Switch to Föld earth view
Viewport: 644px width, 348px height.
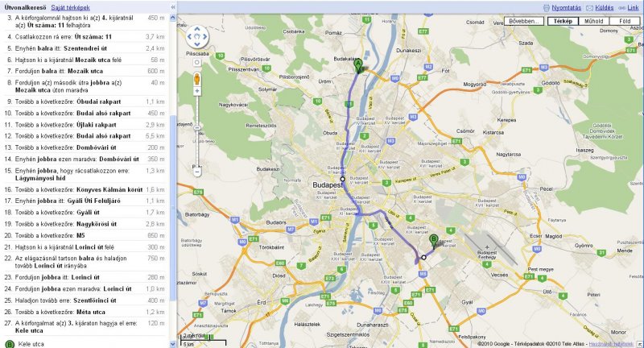[x=625, y=21]
